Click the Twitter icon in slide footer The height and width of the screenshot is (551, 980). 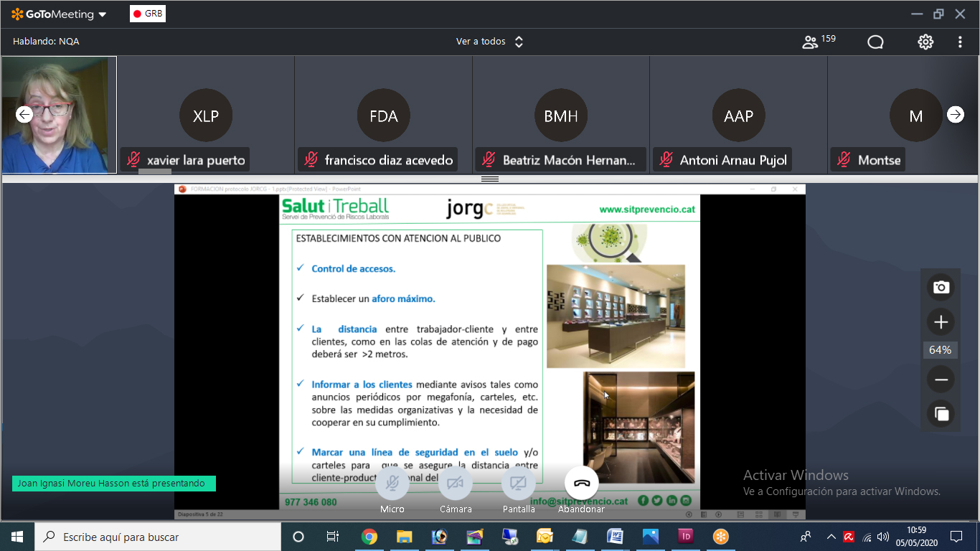tap(657, 501)
